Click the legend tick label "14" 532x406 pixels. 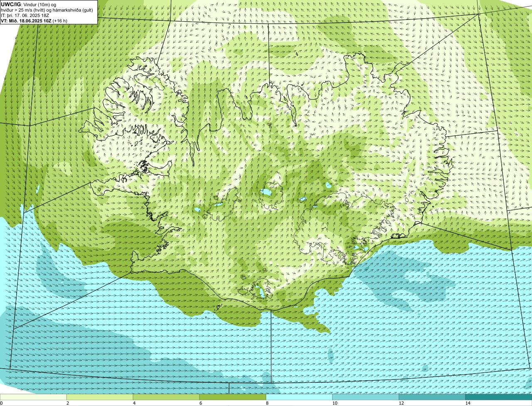click(468, 403)
